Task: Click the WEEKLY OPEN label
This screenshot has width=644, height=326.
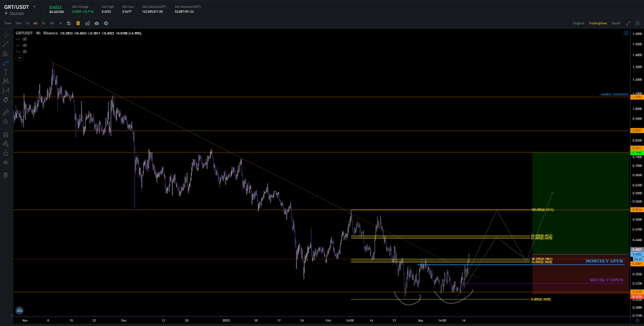Action: (606, 280)
